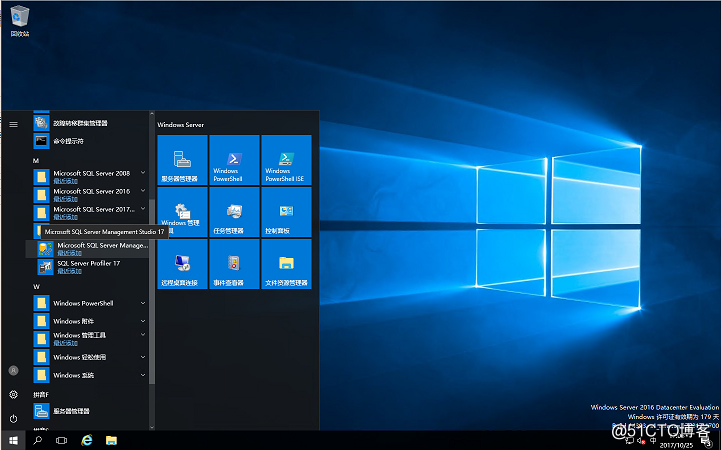Launch Internet Explorer from the taskbar
Viewport: 721px width, 450px height.
click(86, 440)
